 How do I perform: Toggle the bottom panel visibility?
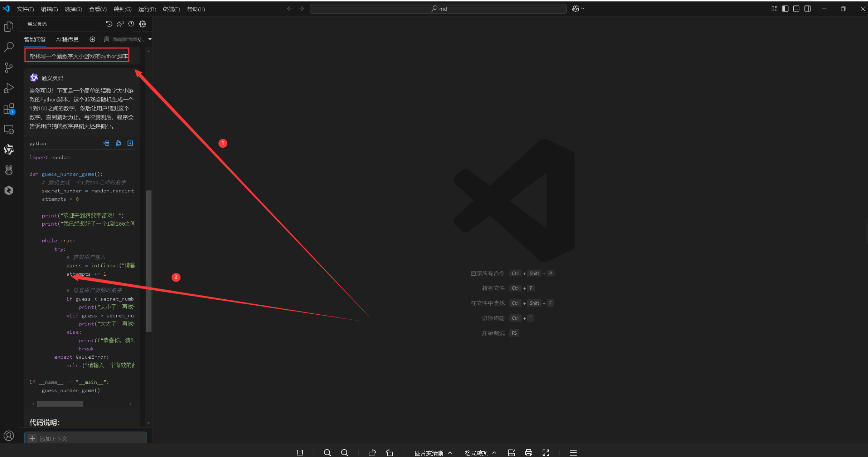(796, 9)
